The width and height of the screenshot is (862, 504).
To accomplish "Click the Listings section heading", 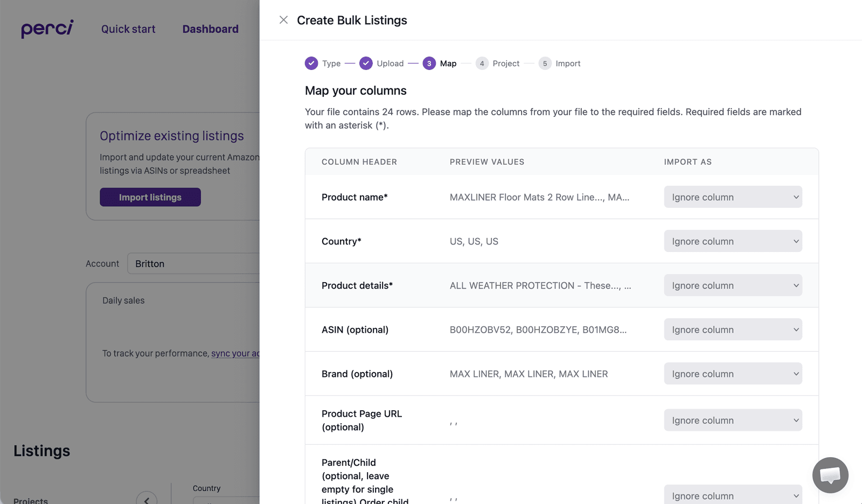I will point(42,451).
